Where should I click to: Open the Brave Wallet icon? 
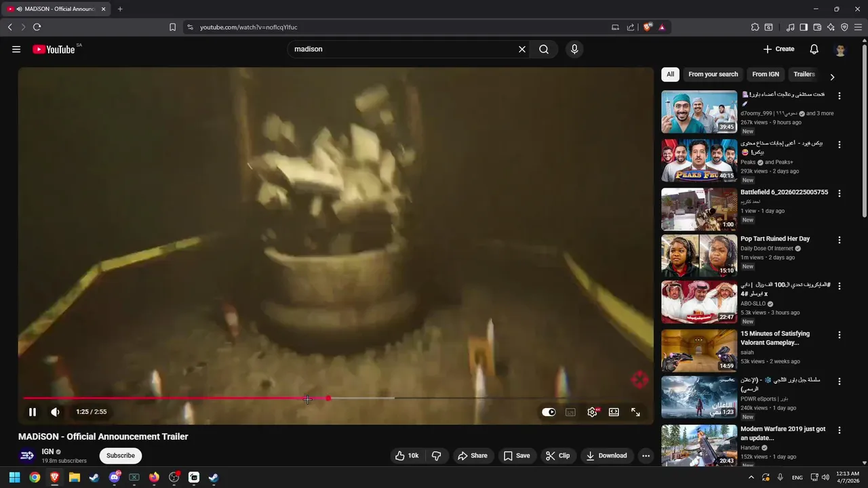point(817,27)
